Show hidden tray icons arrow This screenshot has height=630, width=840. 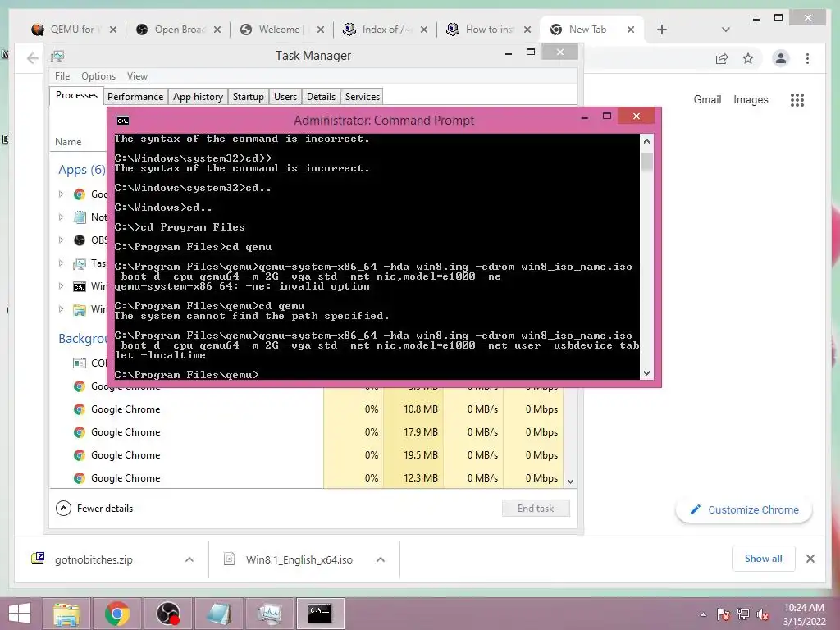point(703,614)
